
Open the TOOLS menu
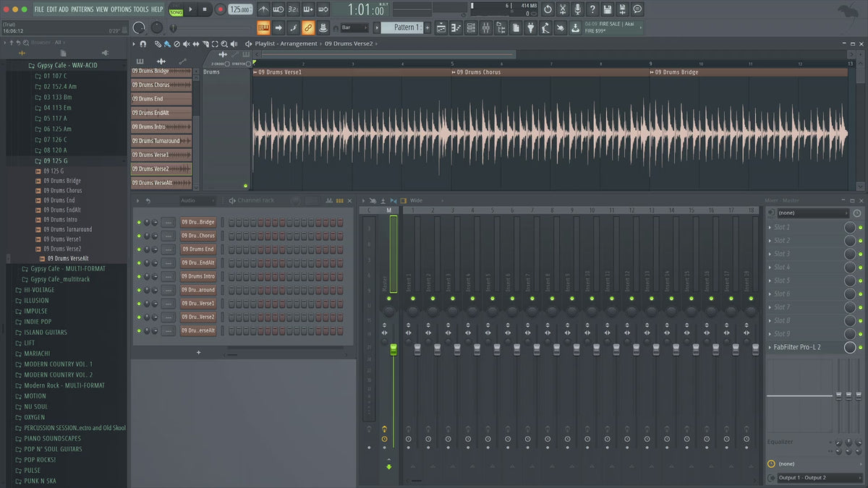140,9
